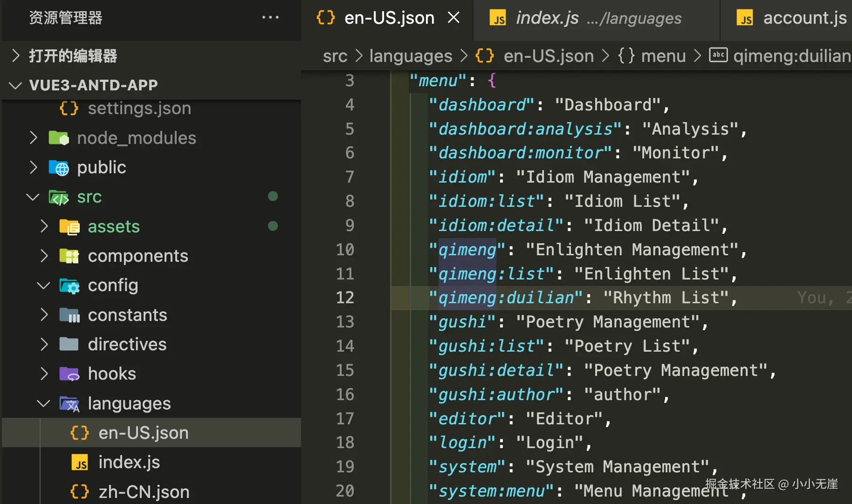Image resolution: width=852 pixels, height=504 pixels.
Task: Click the git status dot beside src
Action: pos(273,196)
